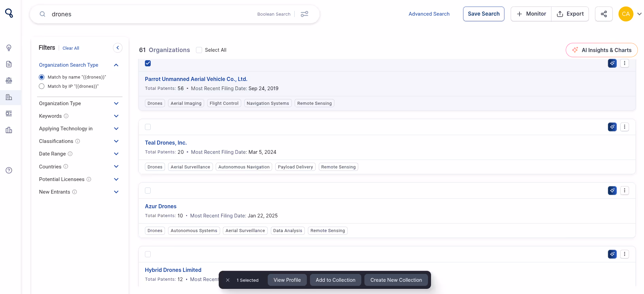Expand Keywords filter
This screenshot has height=294, width=644.
tap(116, 116)
